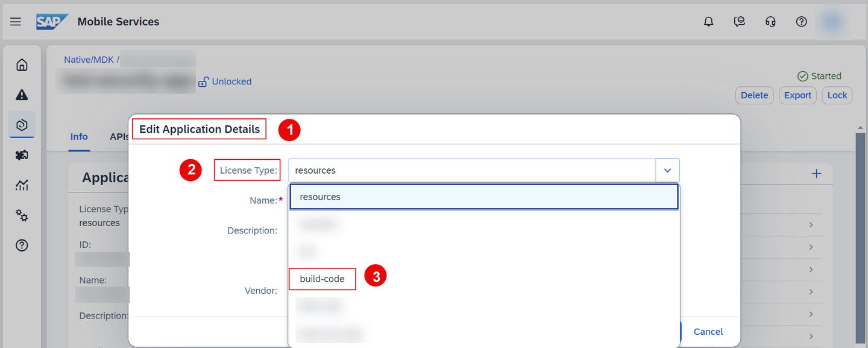868x348 pixels.
Task: Open the hamburger navigation menu
Action: 16,22
